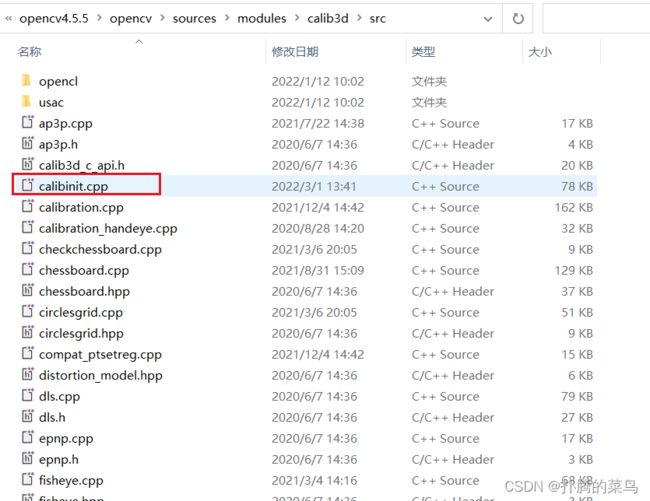This screenshot has width=650, height=501.
Task: Select the distortion_model.hpp file icon
Action: [x=27, y=375]
